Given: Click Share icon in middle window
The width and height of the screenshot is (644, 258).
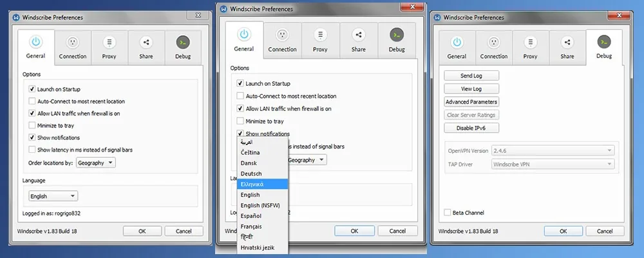Looking at the screenshot, I should click(359, 35).
